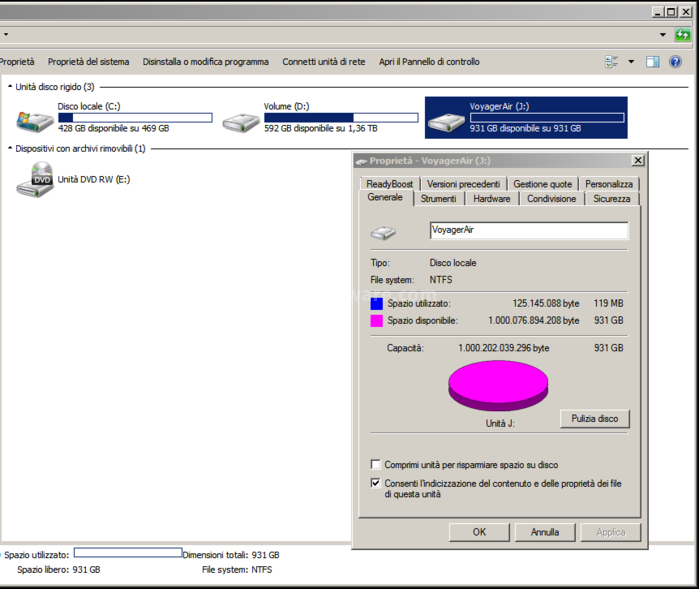
Task: Click the greyed Applica button
Action: tap(611, 532)
